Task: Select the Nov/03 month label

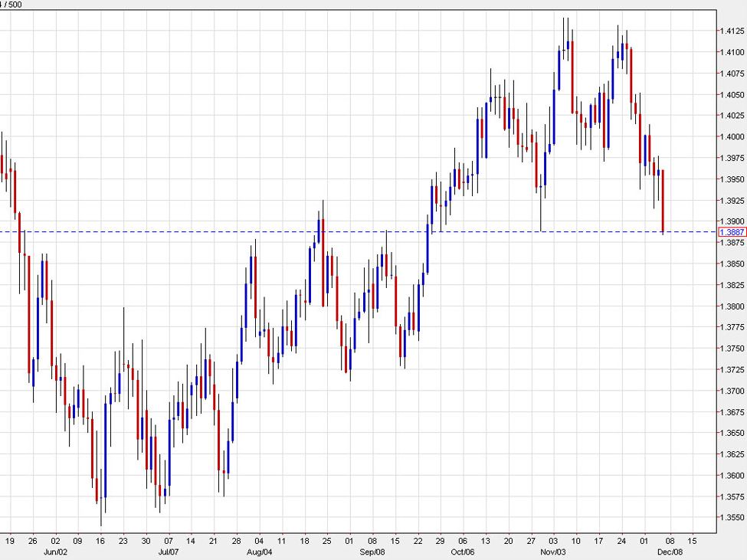Action: [553, 550]
